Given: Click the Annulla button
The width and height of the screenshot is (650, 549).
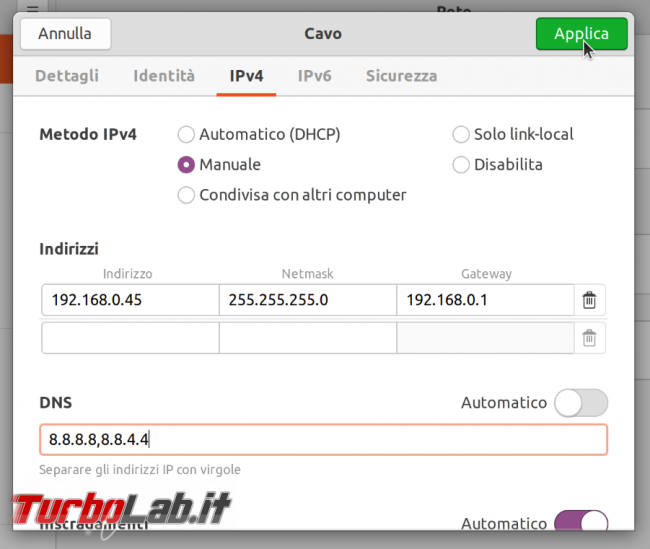Looking at the screenshot, I should [x=65, y=34].
